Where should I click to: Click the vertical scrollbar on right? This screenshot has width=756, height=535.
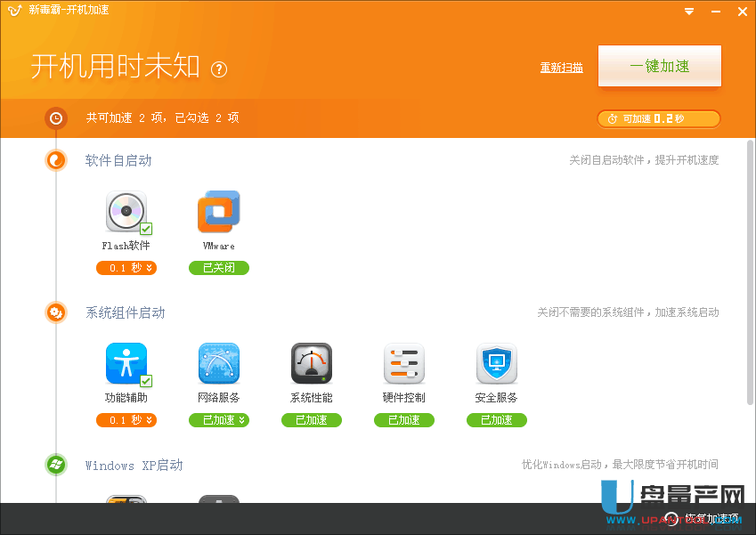point(750,267)
